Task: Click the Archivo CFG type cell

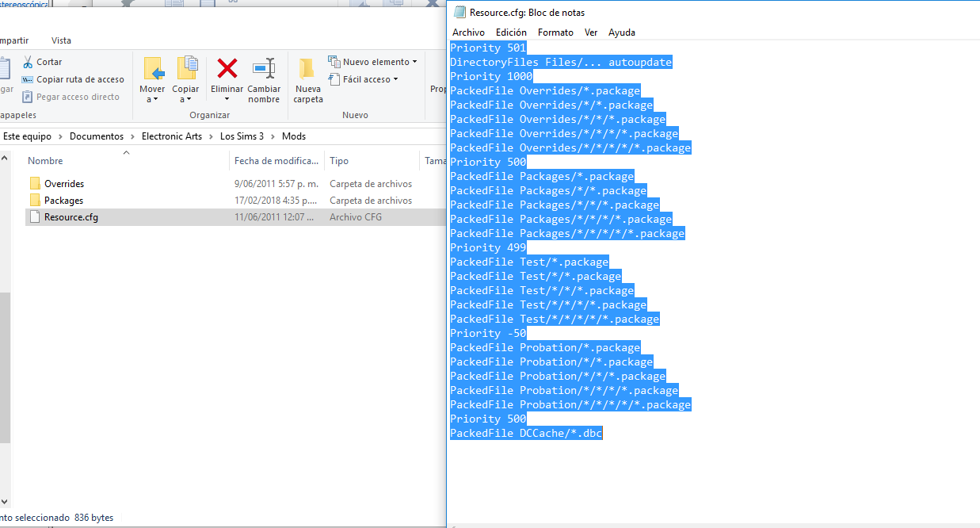Action: coord(356,217)
